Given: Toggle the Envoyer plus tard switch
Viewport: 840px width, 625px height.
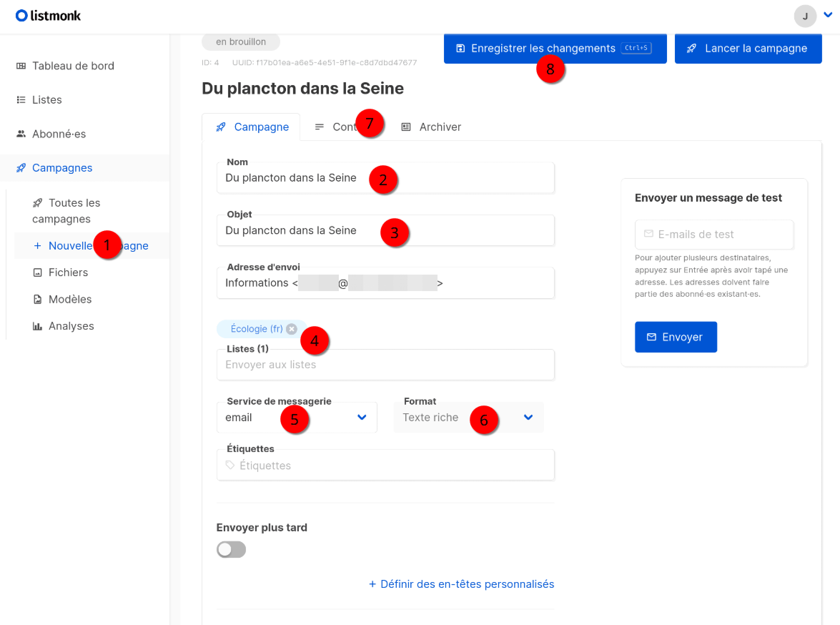Looking at the screenshot, I should click(231, 549).
